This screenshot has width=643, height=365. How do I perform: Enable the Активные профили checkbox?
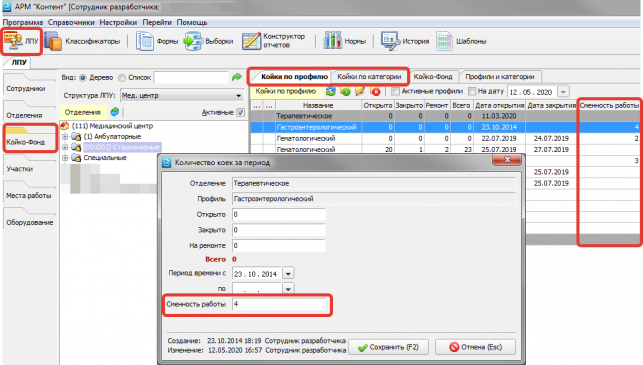point(395,91)
